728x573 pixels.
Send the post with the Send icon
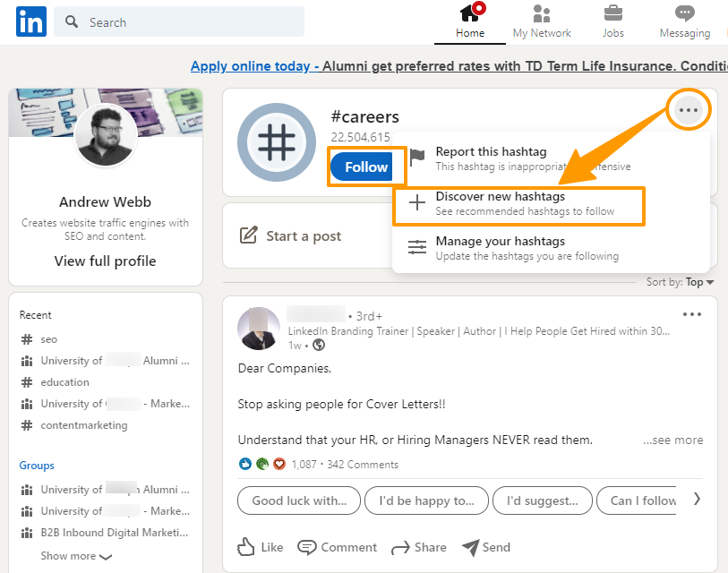tap(471, 547)
